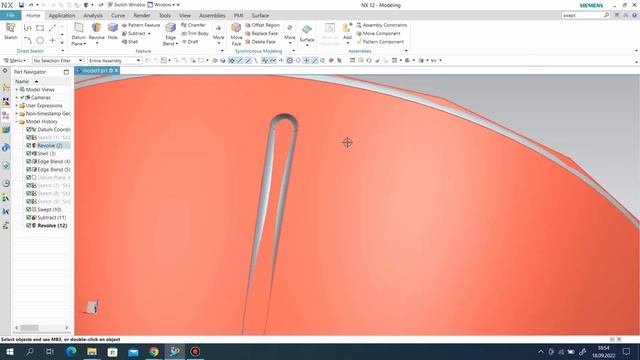Screen dimensions: 640x360
Task: Open the History clock sidebar tab
Action: tap(6, 183)
